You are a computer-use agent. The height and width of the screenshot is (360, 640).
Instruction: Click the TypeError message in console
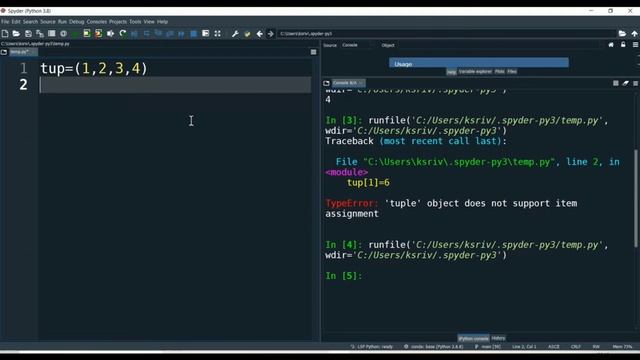point(451,208)
